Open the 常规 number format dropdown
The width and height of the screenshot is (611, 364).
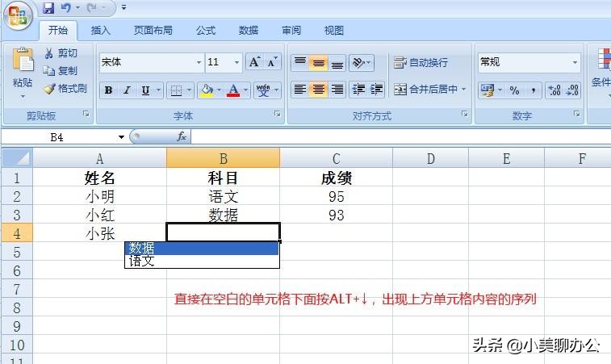coord(575,62)
